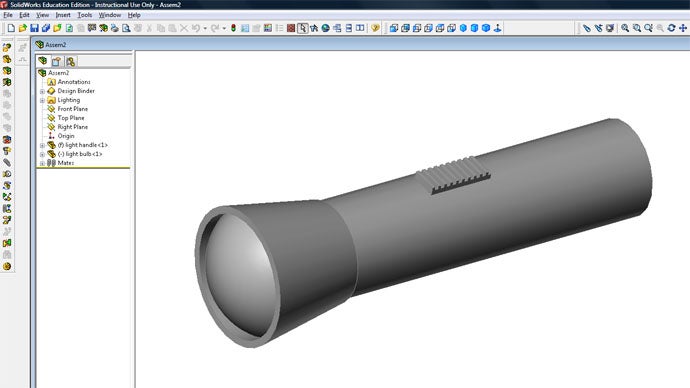690x388 pixels.
Task: Expand the light handle<1> component
Action: coord(42,145)
